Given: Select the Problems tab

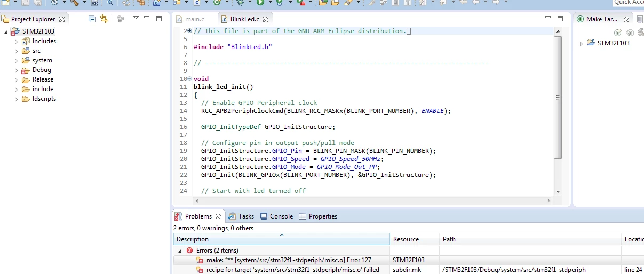Looking at the screenshot, I should tap(198, 216).
